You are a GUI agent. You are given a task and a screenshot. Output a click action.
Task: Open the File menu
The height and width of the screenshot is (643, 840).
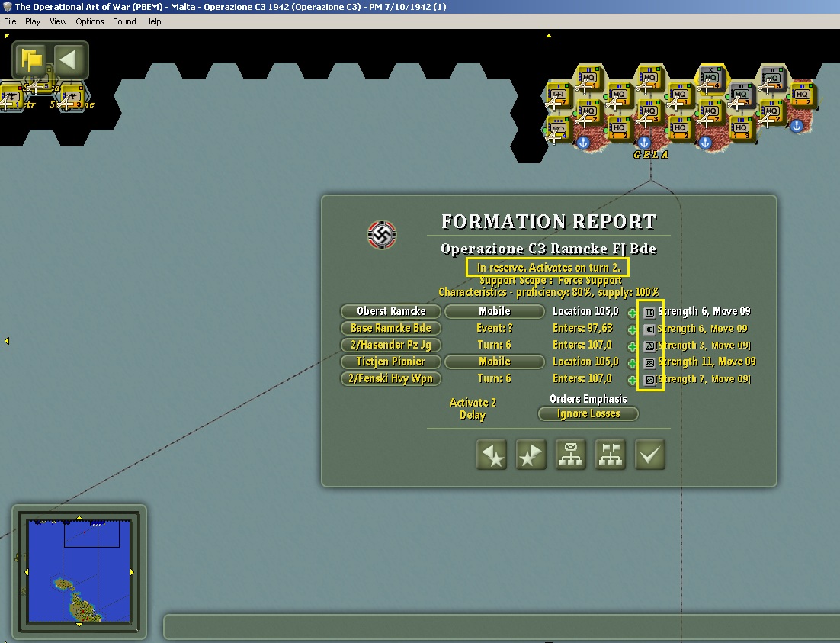tap(10, 21)
